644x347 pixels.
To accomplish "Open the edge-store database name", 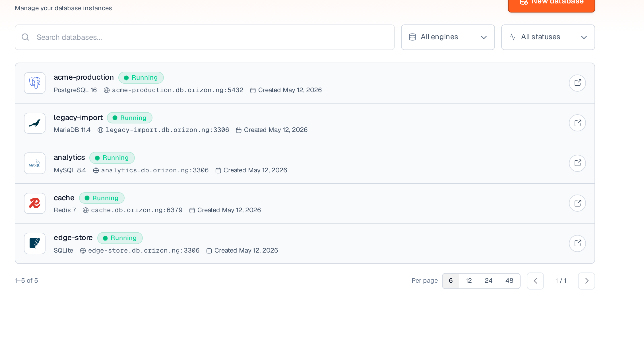I will [x=73, y=237].
